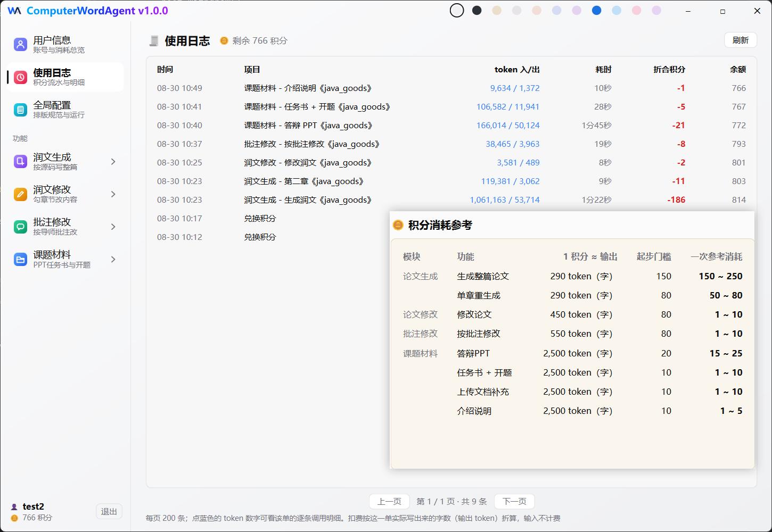Click the 150 ~ 250 reference cost
This screenshot has height=532, width=772.
coord(720,276)
